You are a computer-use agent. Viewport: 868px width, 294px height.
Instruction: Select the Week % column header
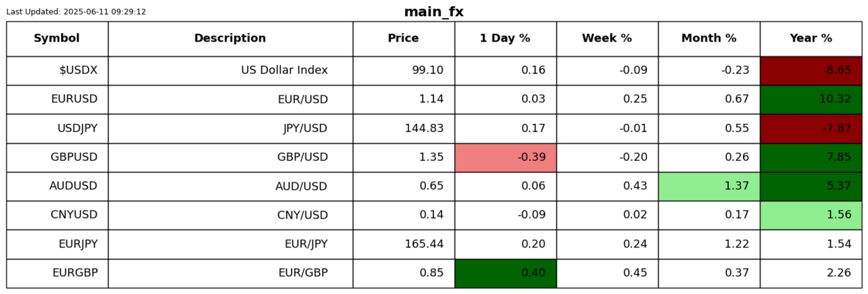tap(607, 38)
